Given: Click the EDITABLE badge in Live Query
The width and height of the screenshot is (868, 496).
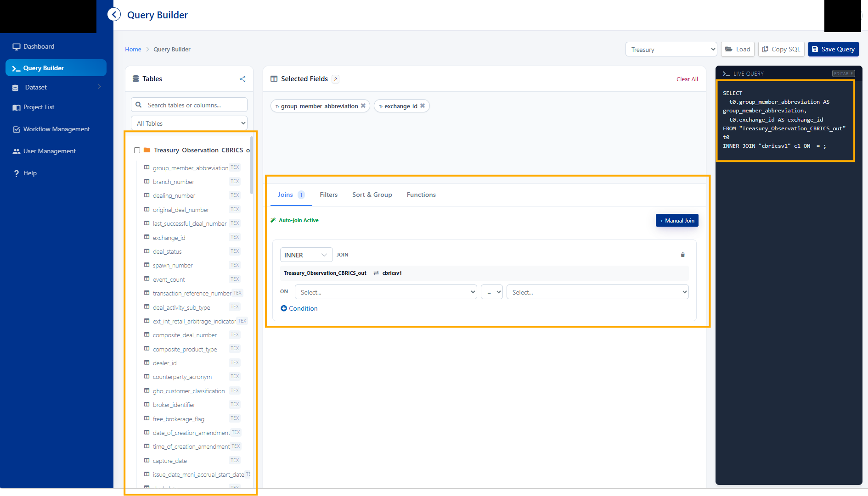Looking at the screenshot, I should click(844, 73).
